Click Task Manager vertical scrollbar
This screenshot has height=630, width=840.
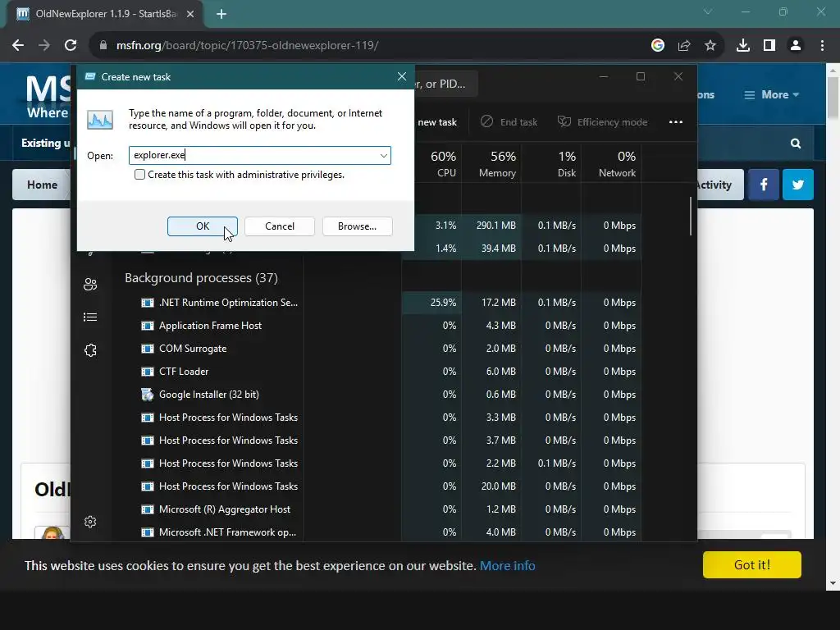[691, 217]
